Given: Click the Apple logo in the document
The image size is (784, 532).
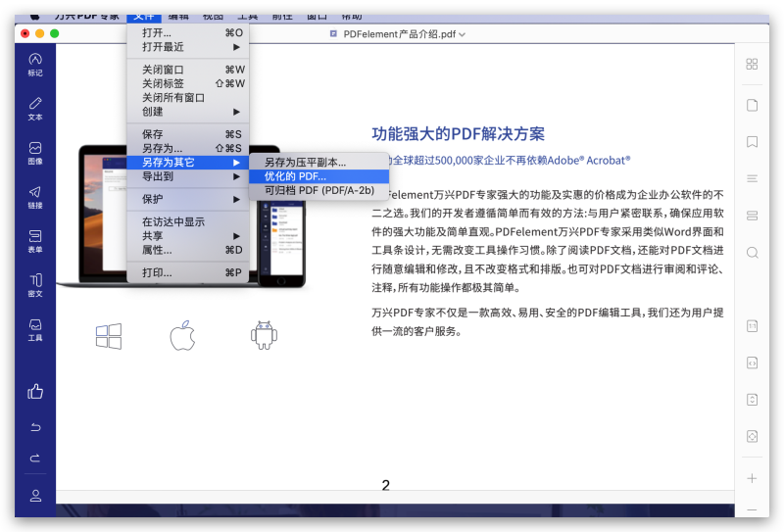Looking at the screenshot, I should pyautogui.click(x=182, y=335).
